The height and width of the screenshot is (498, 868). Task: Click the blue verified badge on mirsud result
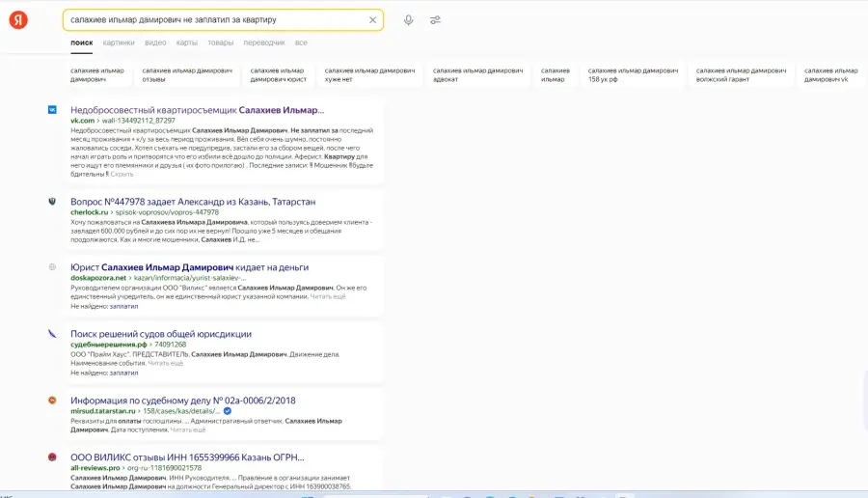(228, 411)
